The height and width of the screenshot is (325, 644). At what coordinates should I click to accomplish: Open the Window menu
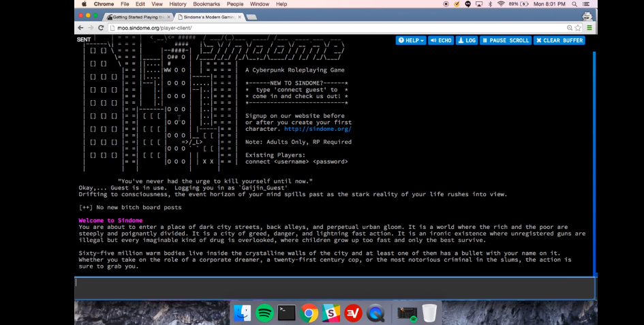260,4
